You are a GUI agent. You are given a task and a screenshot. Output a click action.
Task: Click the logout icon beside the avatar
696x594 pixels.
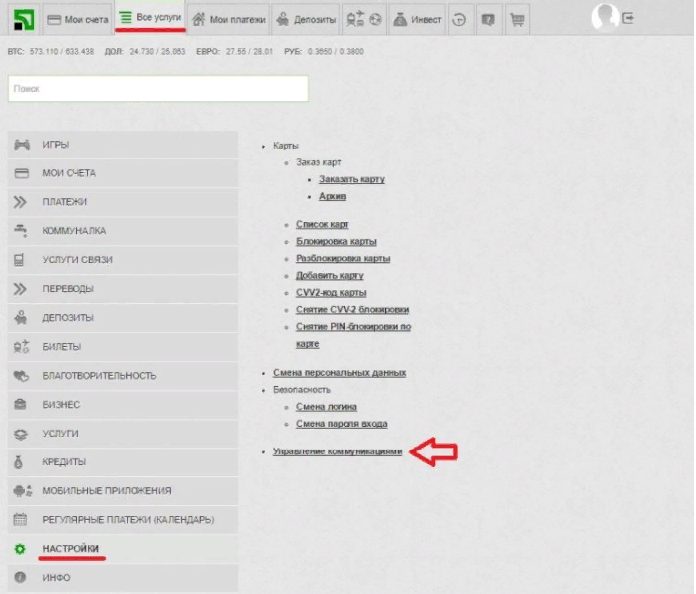[628, 18]
